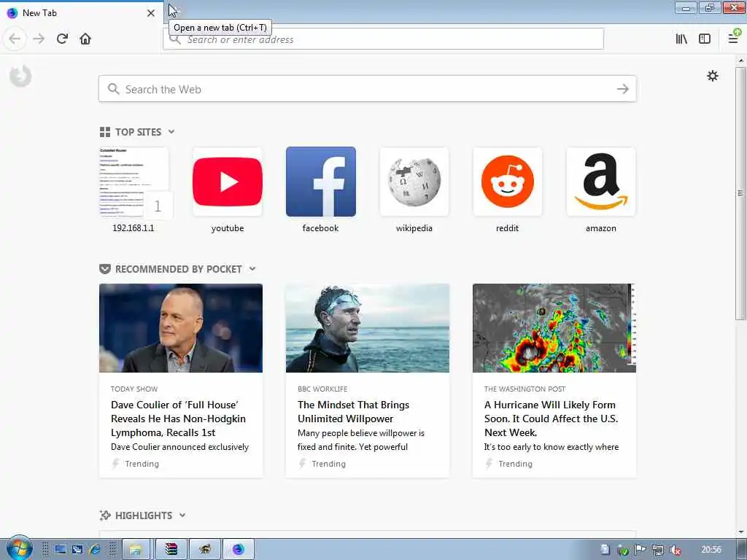The width and height of the screenshot is (747, 560).
Task: Open the WinRAR taskbar button
Action: 171,549
